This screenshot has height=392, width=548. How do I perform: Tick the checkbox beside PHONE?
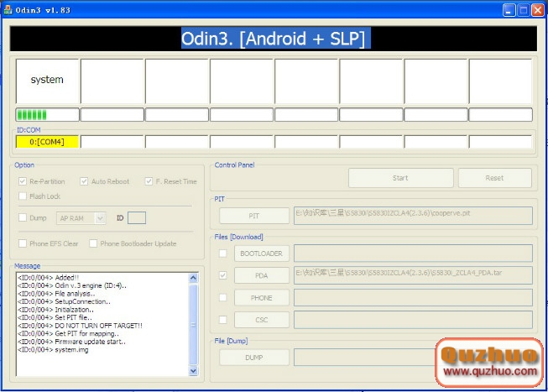coord(222,297)
